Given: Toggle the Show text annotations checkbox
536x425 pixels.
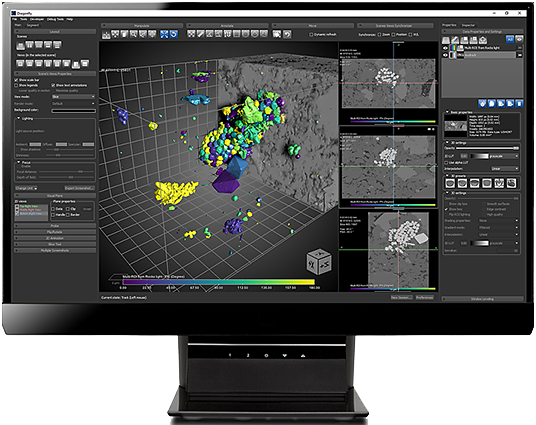Looking at the screenshot, I should tap(53, 85).
